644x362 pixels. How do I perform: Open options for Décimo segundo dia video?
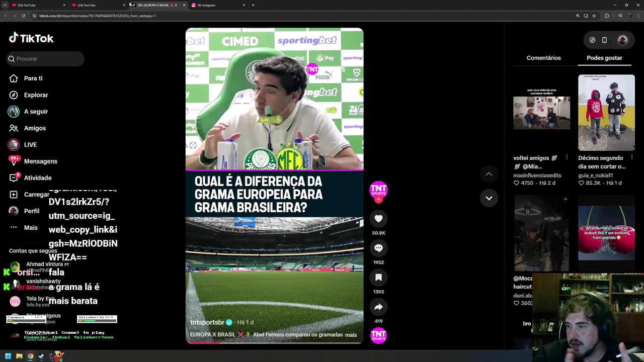[631, 158]
